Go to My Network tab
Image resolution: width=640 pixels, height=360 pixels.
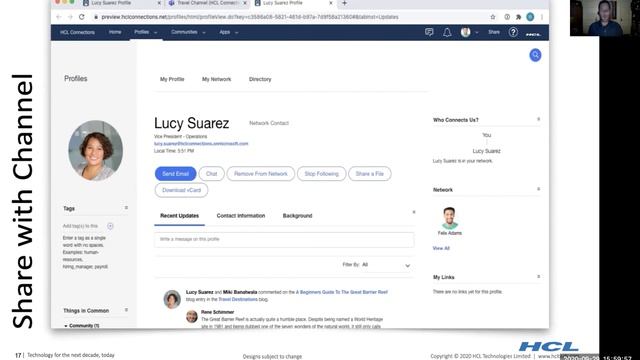(216, 79)
